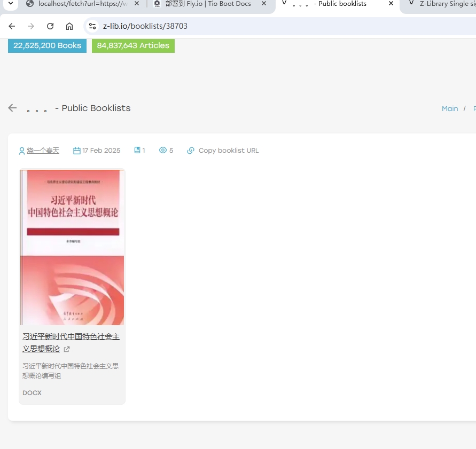Image resolution: width=476 pixels, height=449 pixels.
Task: Open the booklist author profile link
Action: click(x=43, y=151)
